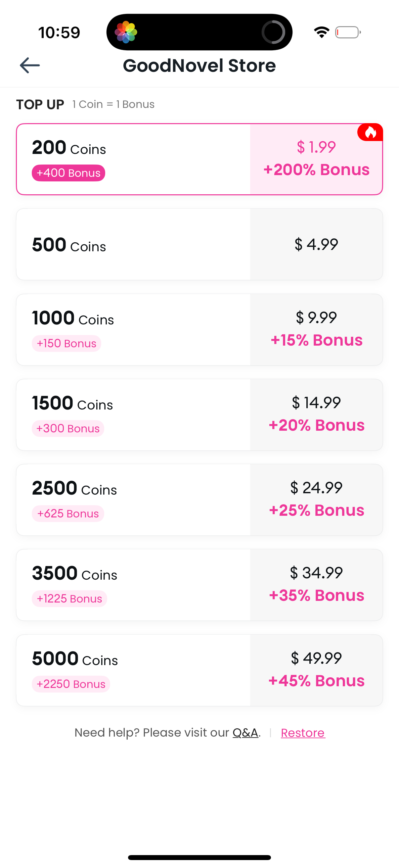
Task: Select the 5000 Coins for $49.99
Action: click(199, 670)
